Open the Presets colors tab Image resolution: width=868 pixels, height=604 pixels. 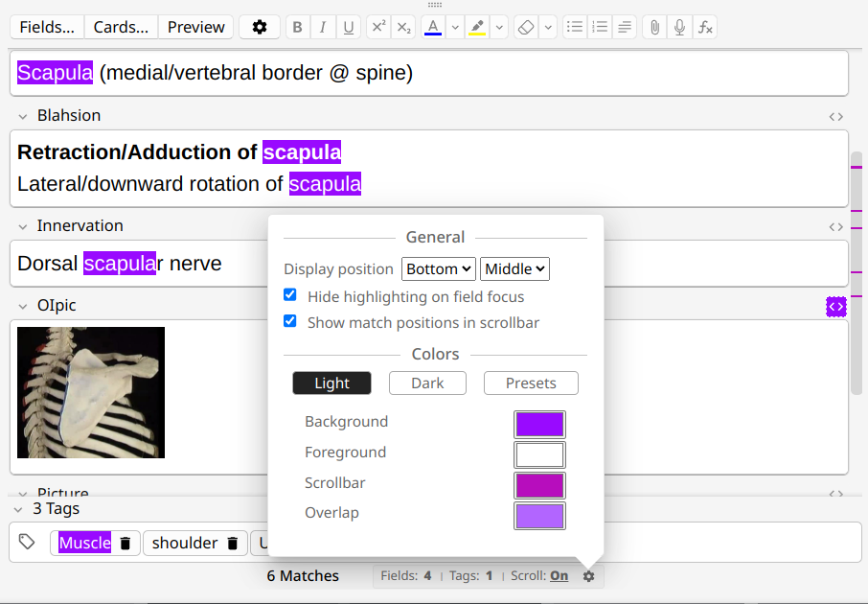(531, 383)
